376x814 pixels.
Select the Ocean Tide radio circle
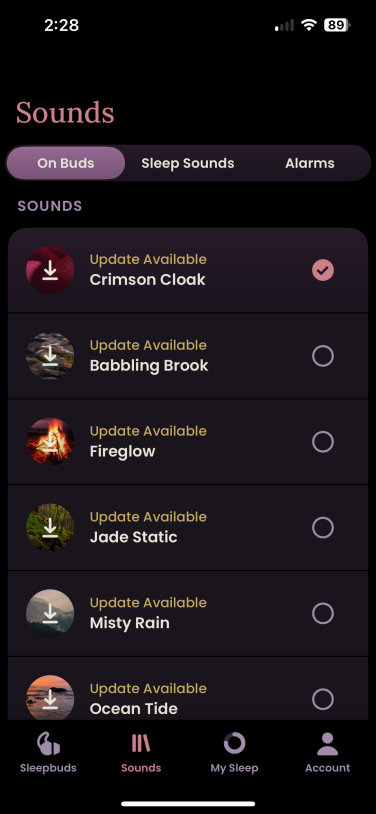(x=323, y=699)
